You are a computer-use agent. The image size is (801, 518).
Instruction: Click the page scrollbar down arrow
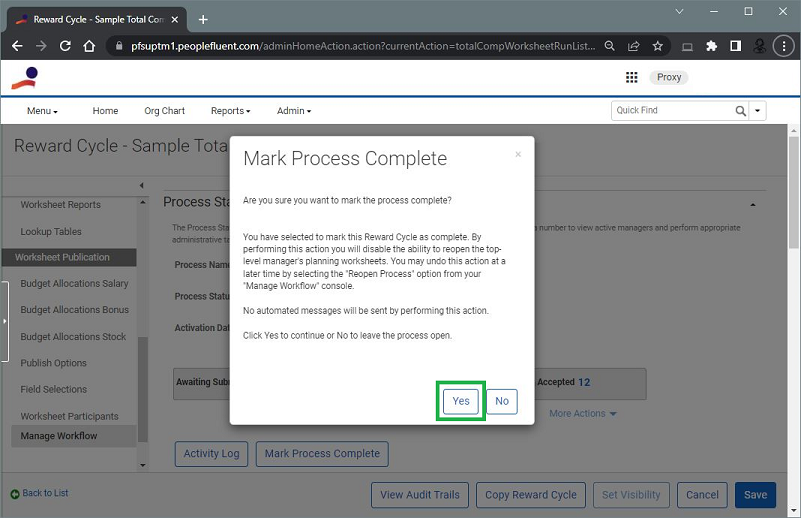tap(793, 510)
